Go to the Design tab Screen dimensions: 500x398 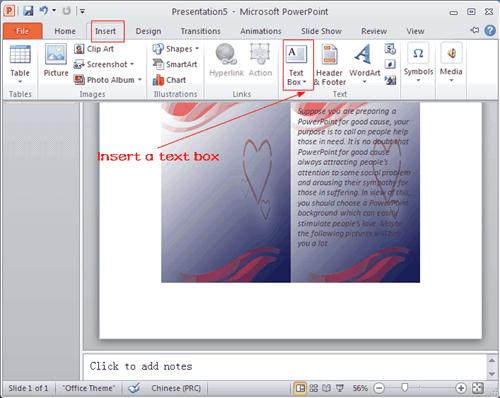pos(148,31)
